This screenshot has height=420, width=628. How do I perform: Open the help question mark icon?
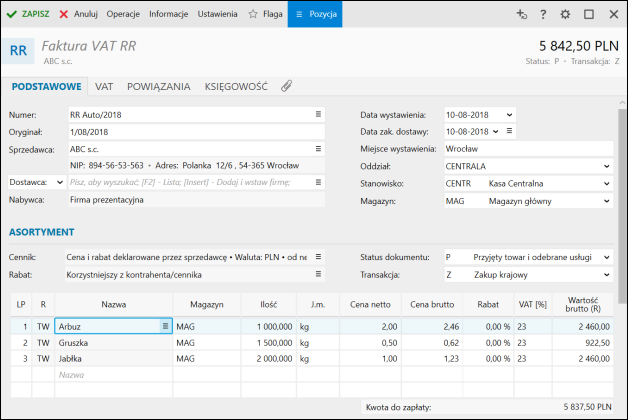click(x=543, y=15)
